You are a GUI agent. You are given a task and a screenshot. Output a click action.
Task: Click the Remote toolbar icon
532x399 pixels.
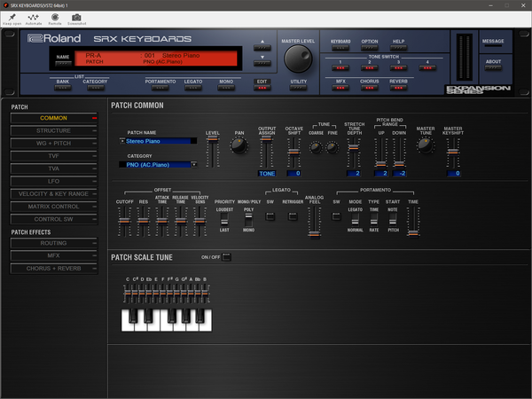click(x=55, y=19)
